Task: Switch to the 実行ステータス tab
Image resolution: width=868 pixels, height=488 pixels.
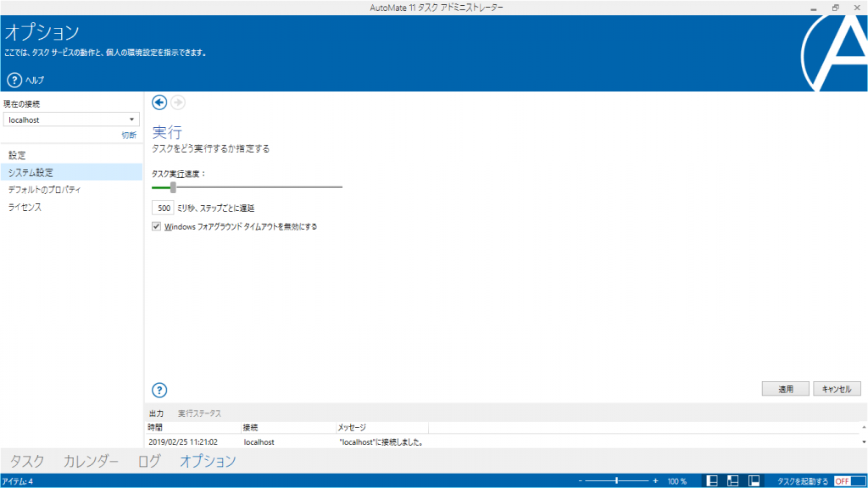Action: point(199,413)
